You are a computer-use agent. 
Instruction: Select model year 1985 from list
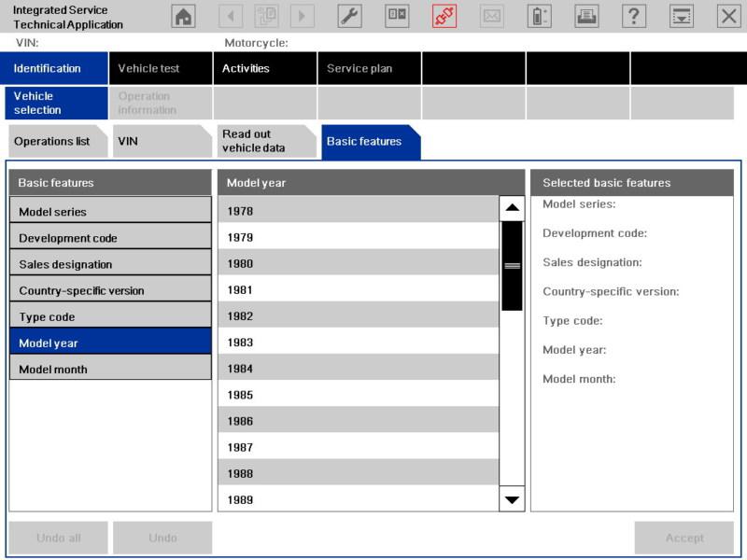coord(359,395)
